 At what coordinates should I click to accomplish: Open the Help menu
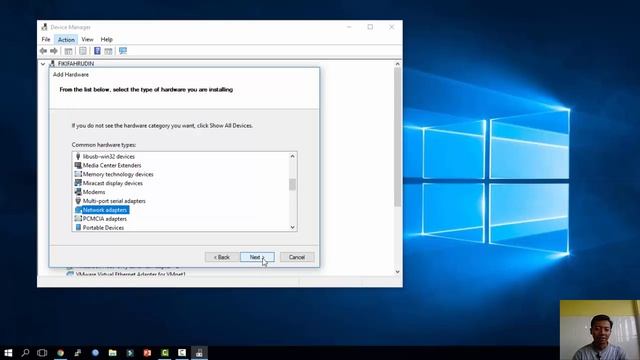[x=107, y=40]
